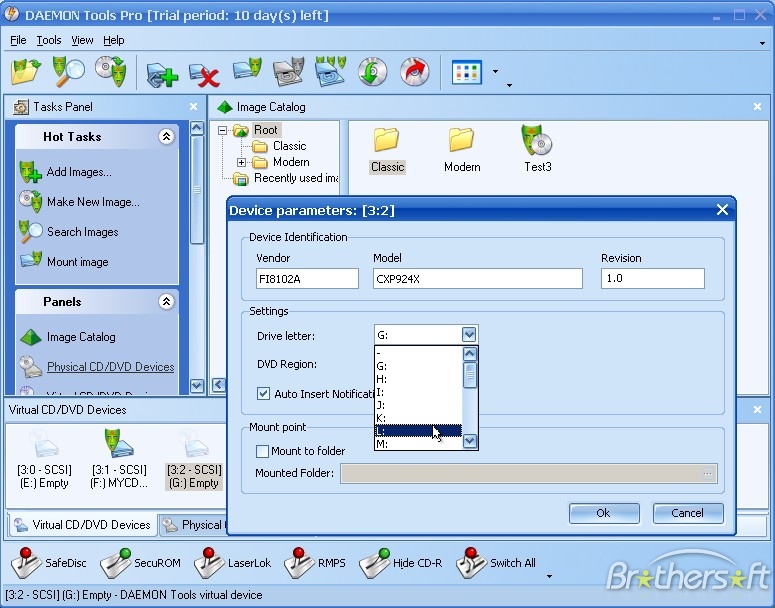Click the Model input field

click(477, 279)
